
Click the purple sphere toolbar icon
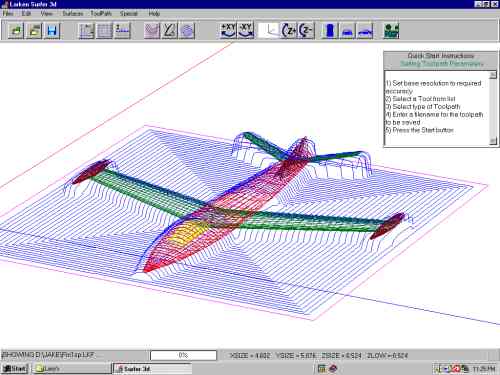(x=187, y=31)
